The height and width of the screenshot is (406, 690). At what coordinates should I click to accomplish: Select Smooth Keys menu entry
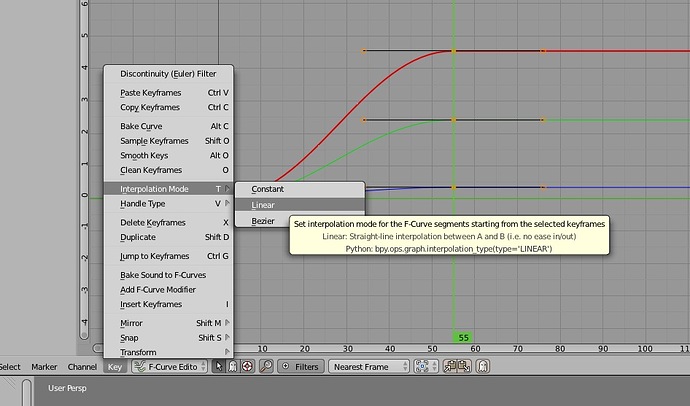pos(168,155)
